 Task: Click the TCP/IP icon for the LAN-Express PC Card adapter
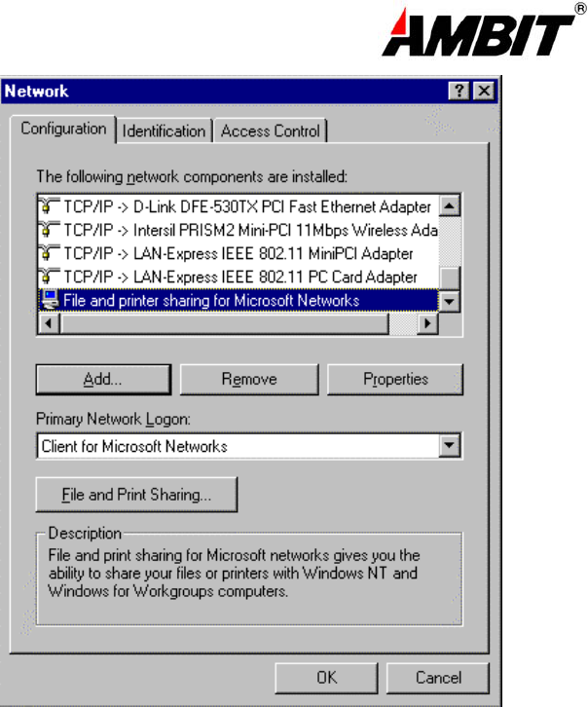pyautogui.click(x=49, y=277)
